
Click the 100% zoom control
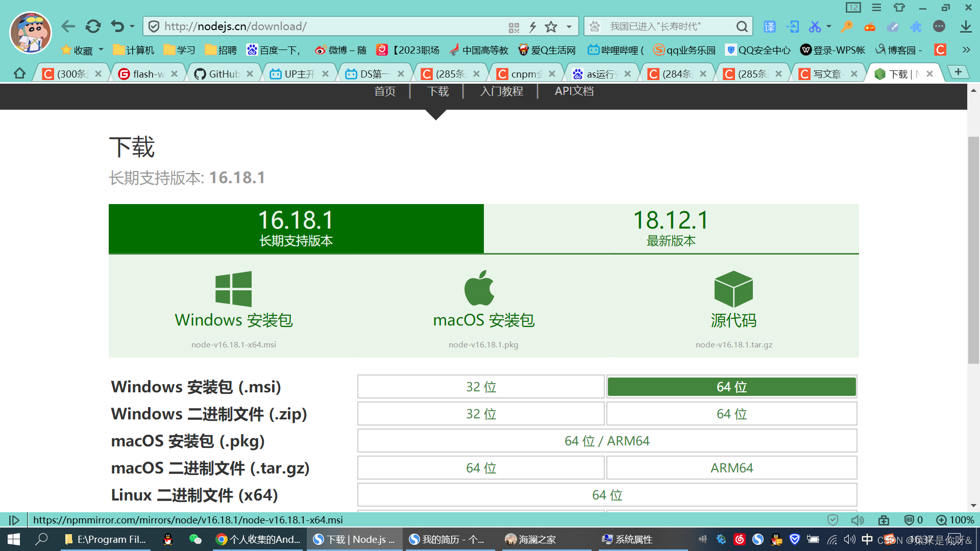point(955,520)
